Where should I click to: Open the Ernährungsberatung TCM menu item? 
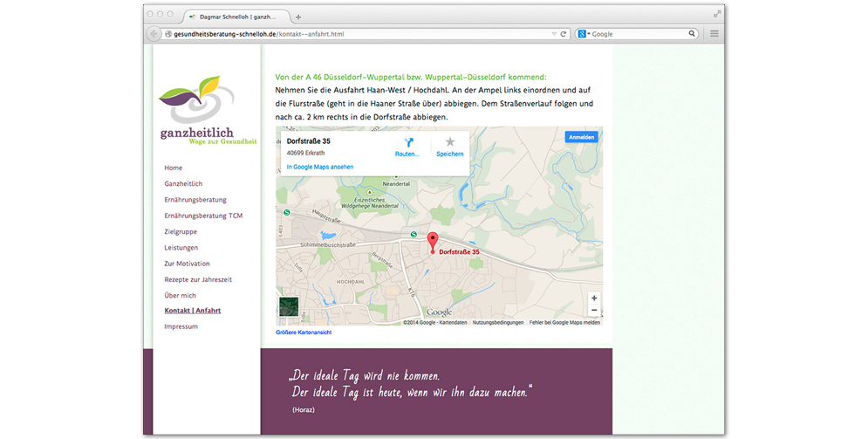click(x=203, y=216)
